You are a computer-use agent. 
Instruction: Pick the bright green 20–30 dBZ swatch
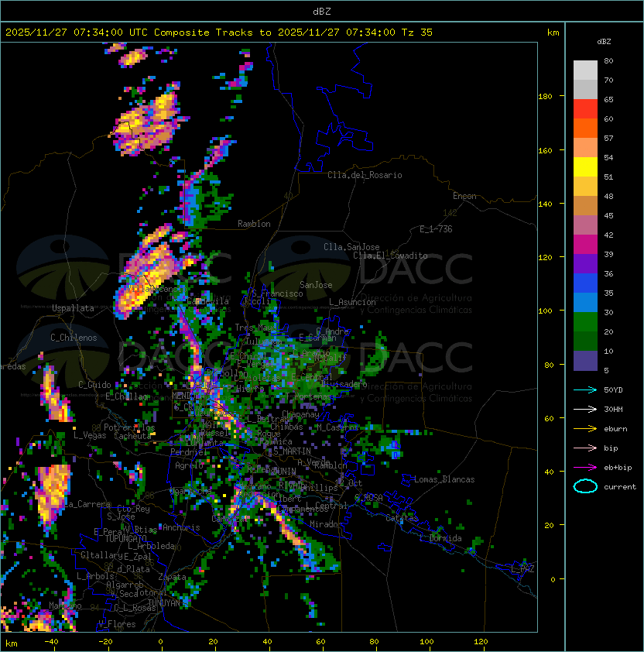pos(585,322)
